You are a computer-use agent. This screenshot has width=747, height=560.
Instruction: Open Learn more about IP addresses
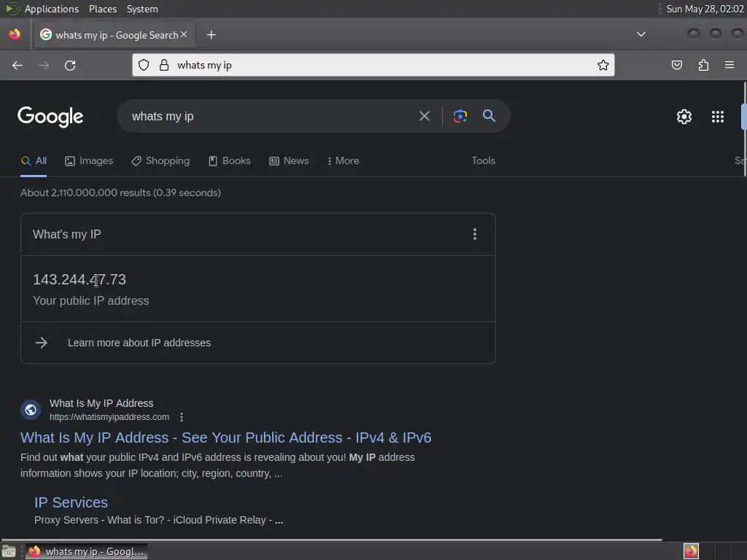coord(139,343)
